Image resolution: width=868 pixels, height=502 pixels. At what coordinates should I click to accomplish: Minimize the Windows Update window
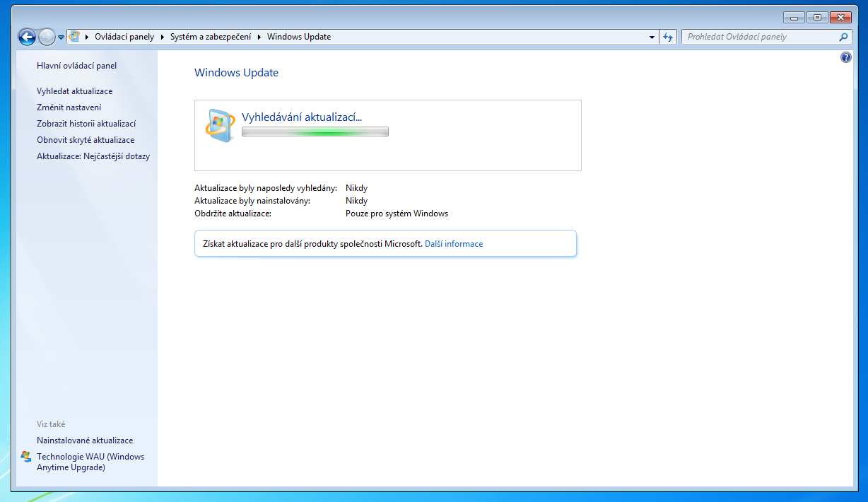(794, 17)
